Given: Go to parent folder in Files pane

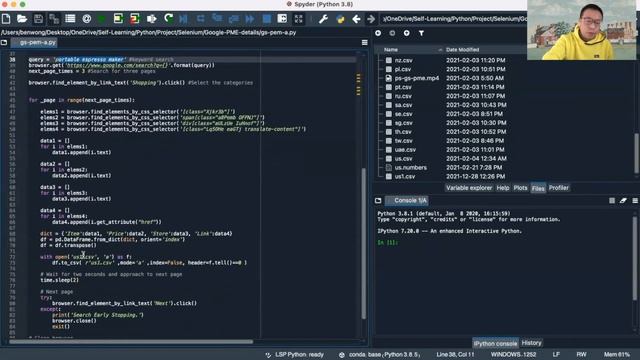Looking at the screenshot, I should click(x=407, y=33).
